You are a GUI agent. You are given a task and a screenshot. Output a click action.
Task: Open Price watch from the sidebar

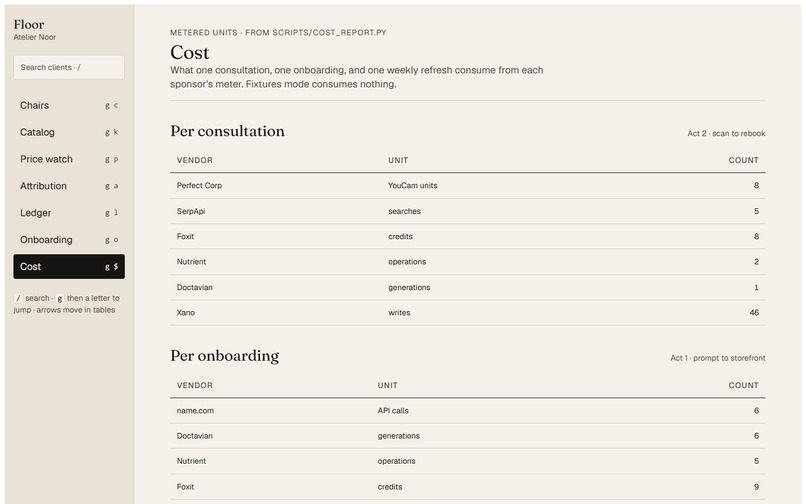point(69,159)
